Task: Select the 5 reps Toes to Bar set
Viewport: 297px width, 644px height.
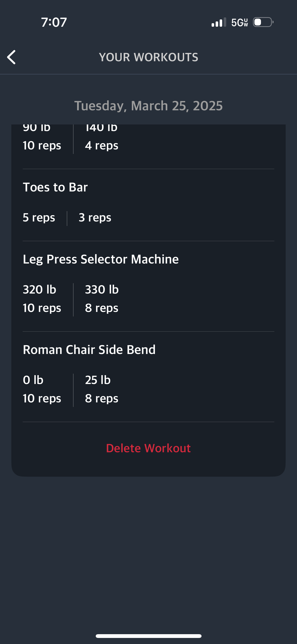Action: pos(39,218)
